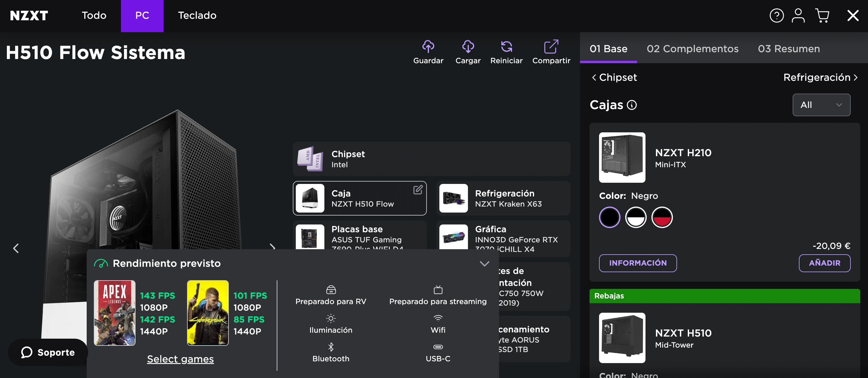Select the Teclado navigation tab
This screenshot has width=868, height=378.
(x=197, y=16)
